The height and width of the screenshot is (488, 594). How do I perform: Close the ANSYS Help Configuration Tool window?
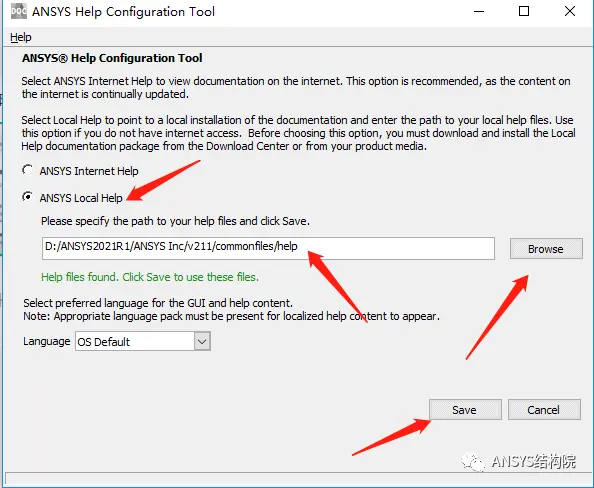click(570, 11)
